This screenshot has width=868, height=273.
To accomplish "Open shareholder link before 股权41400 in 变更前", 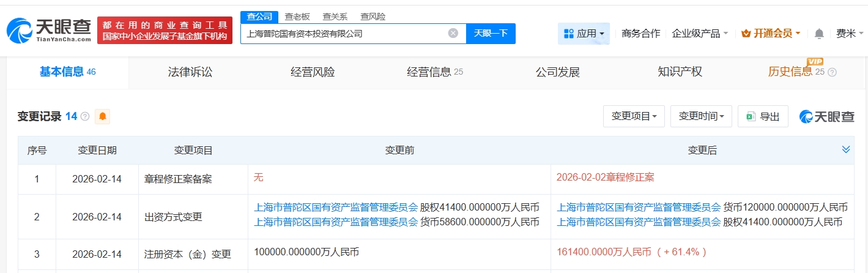I will point(336,207).
